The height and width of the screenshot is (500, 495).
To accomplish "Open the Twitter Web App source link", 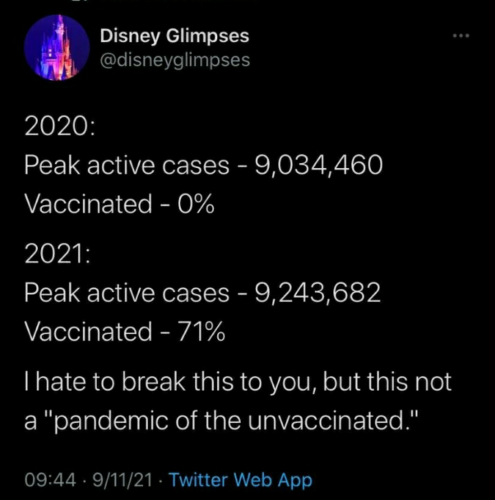I will coord(241,480).
